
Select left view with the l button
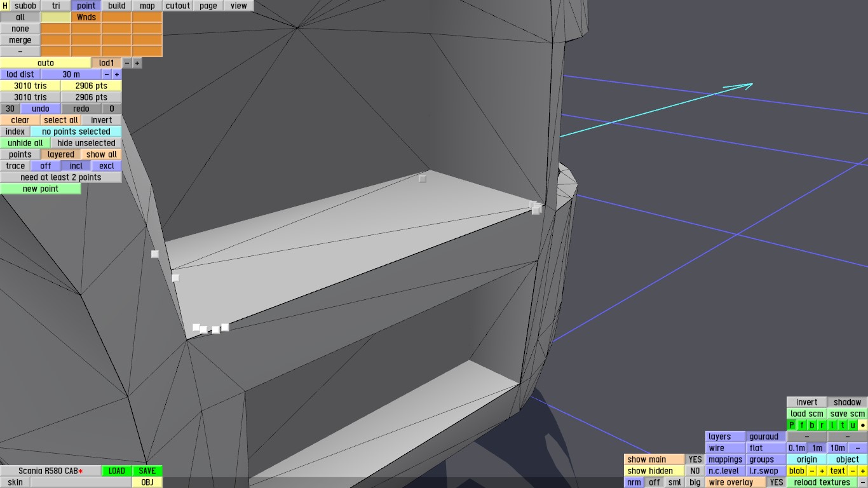coord(832,425)
